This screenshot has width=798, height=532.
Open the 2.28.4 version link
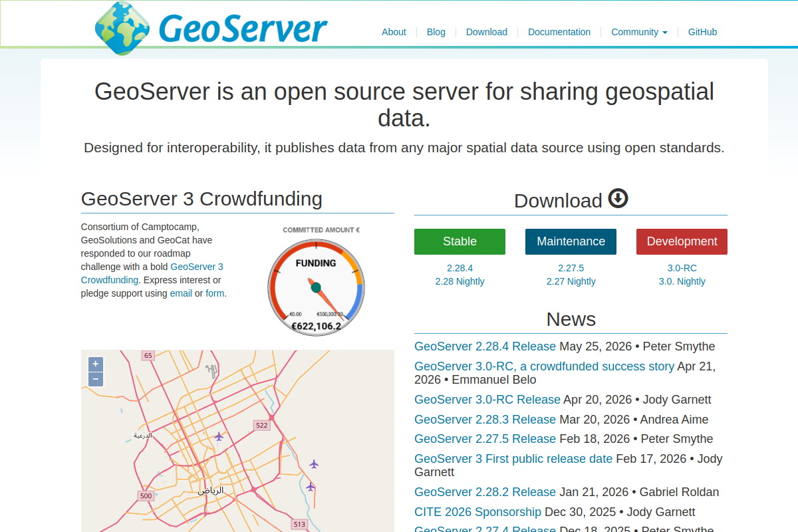pos(460,268)
